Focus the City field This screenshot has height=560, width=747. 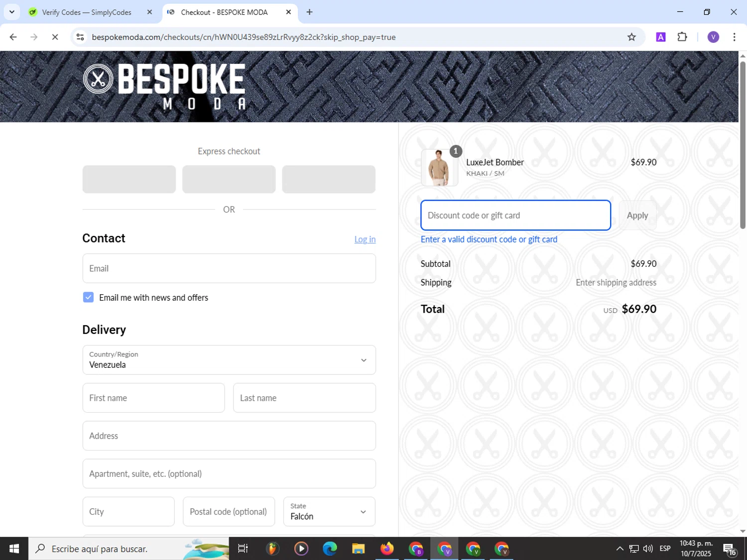128,511
